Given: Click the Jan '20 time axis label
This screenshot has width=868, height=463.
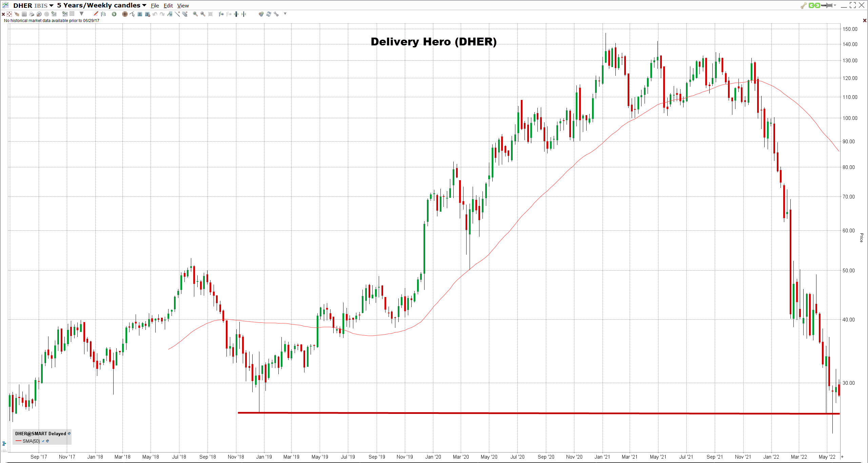Looking at the screenshot, I should pos(433,457).
